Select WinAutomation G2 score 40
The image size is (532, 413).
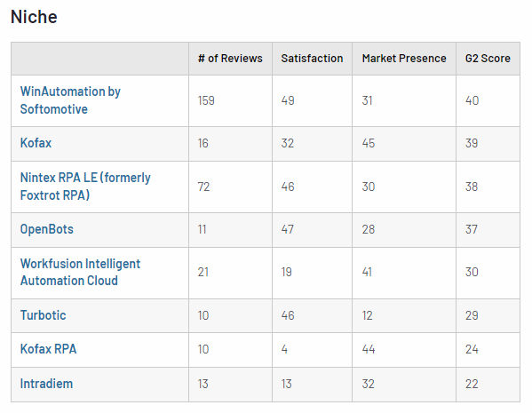tap(472, 100)
